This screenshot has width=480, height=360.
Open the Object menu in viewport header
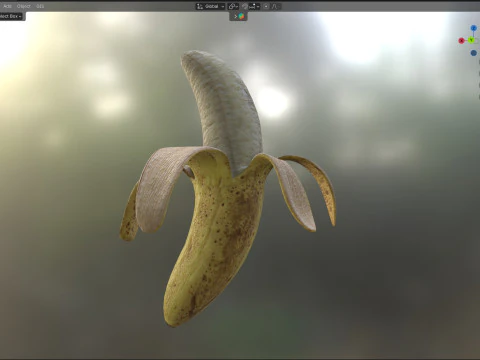click(24, 6)
